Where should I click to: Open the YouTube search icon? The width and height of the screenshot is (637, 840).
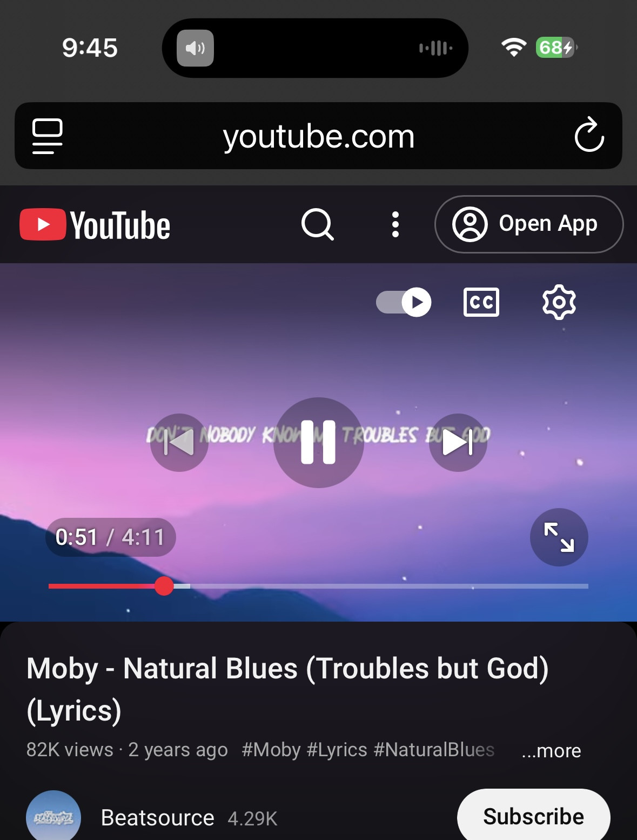(x=318, y=224)
